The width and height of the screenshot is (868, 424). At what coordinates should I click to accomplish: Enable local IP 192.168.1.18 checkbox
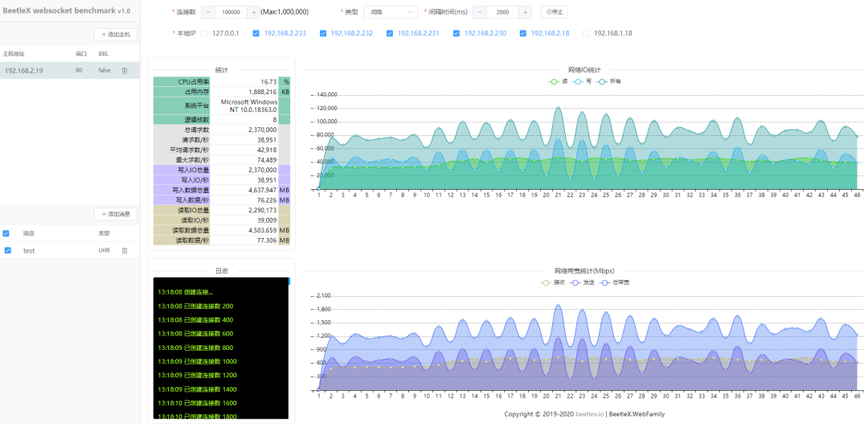click(x=586, y=33)
